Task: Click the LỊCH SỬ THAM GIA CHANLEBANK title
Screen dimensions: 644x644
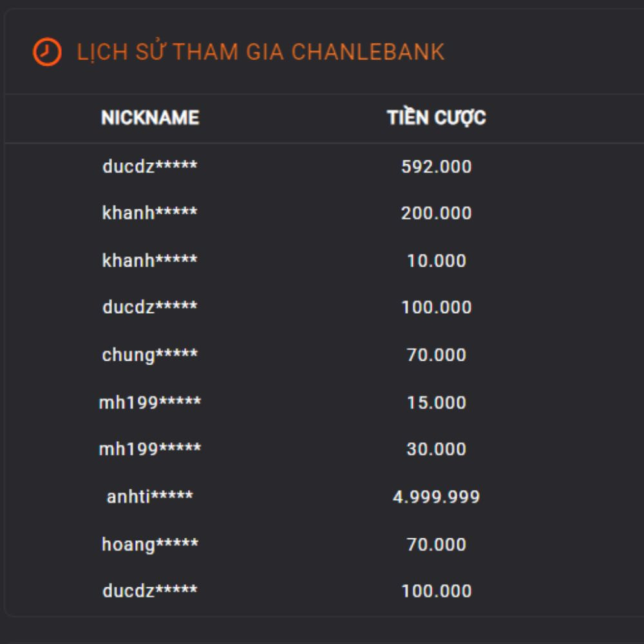Action: point(260,52)
